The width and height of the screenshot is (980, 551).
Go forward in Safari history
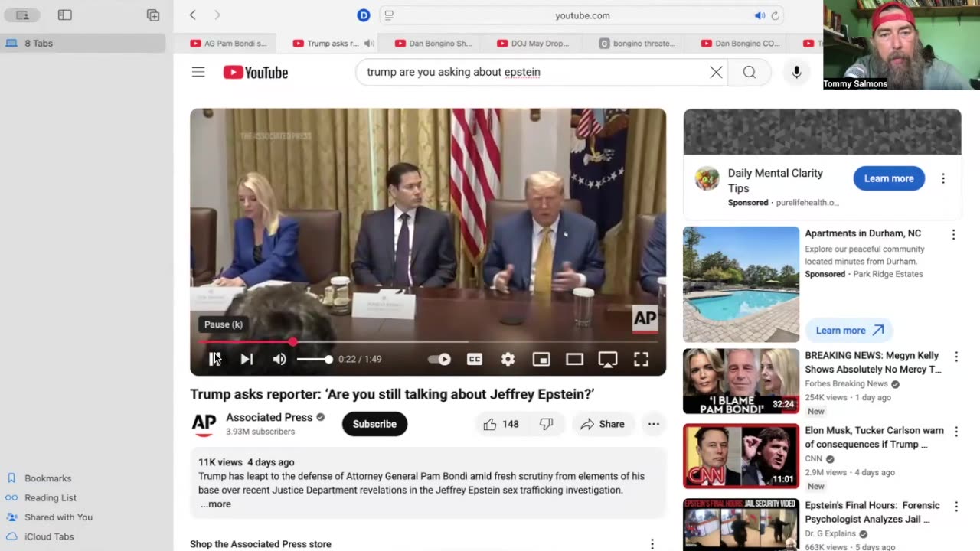pos(217,15)
